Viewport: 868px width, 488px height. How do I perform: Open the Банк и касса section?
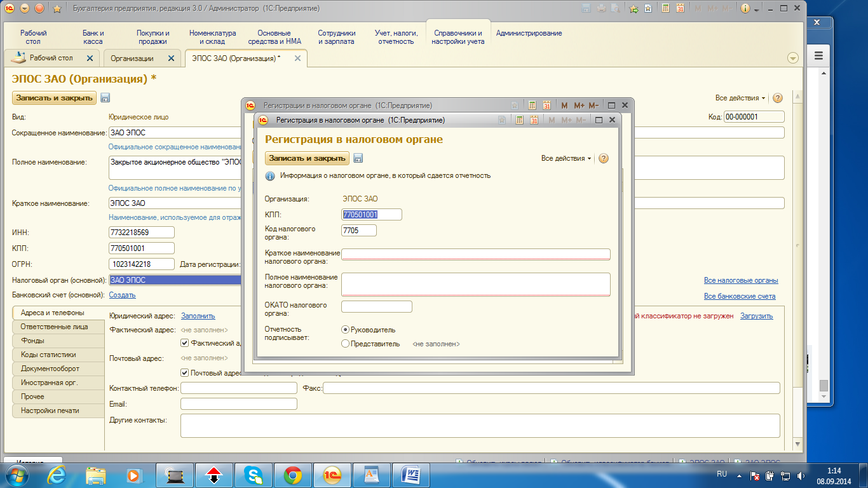(93, 37)
